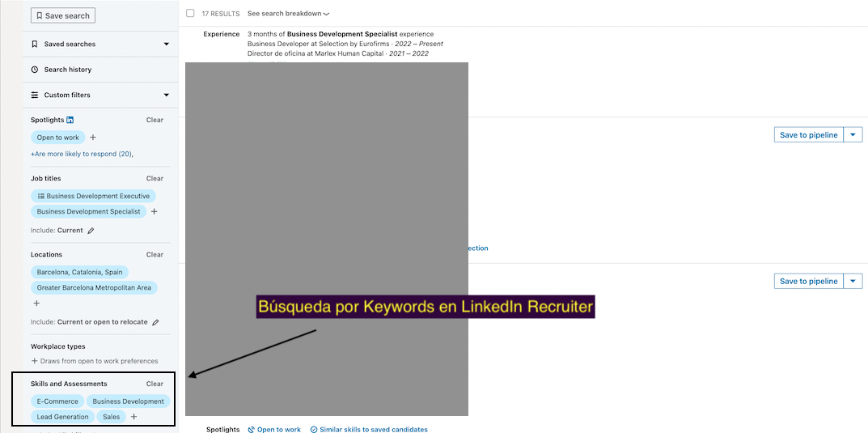This screenshot has width=868, height=433.
Task: Click 'Business Developer at Selection by Eurofirms' line
Action: (345, 45)
